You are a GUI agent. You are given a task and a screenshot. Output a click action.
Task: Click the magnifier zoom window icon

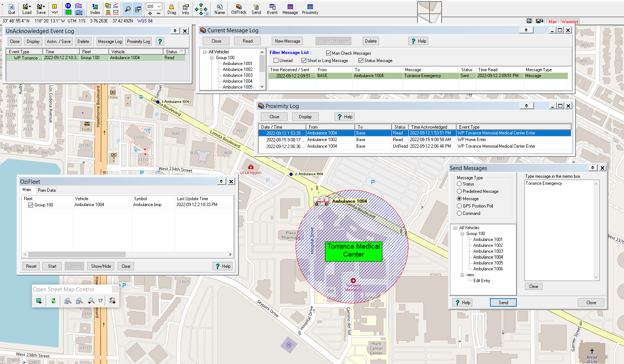point(127,9)
